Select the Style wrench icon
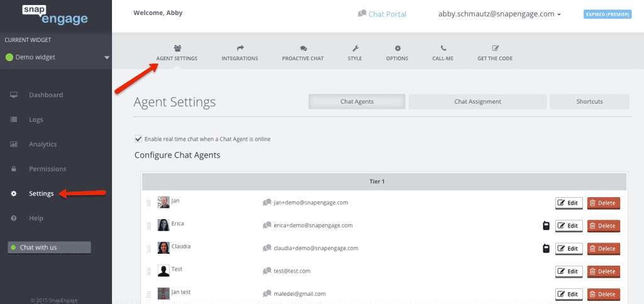Viewport: 644px width, 304px height. [x=355, y=48]
